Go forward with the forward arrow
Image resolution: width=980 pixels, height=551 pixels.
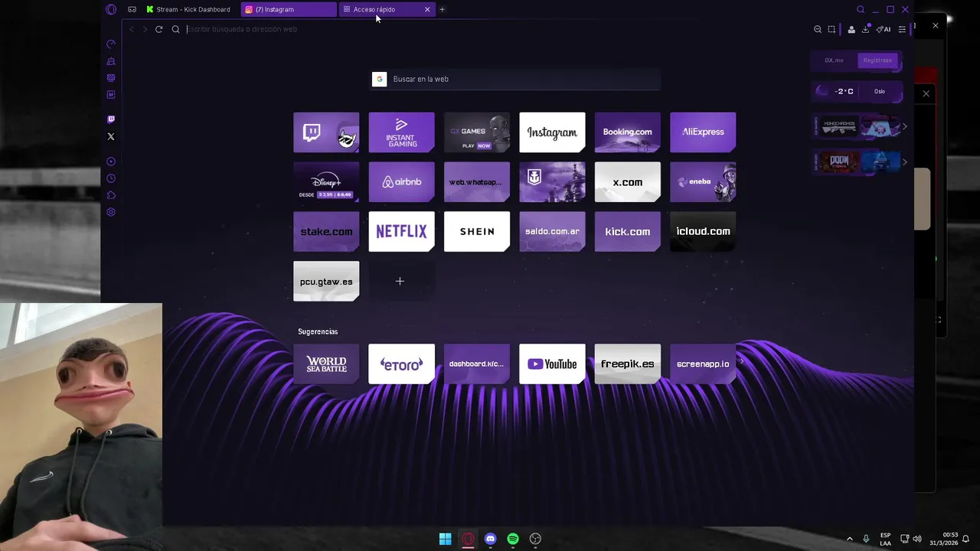click(x=145, y=29)
